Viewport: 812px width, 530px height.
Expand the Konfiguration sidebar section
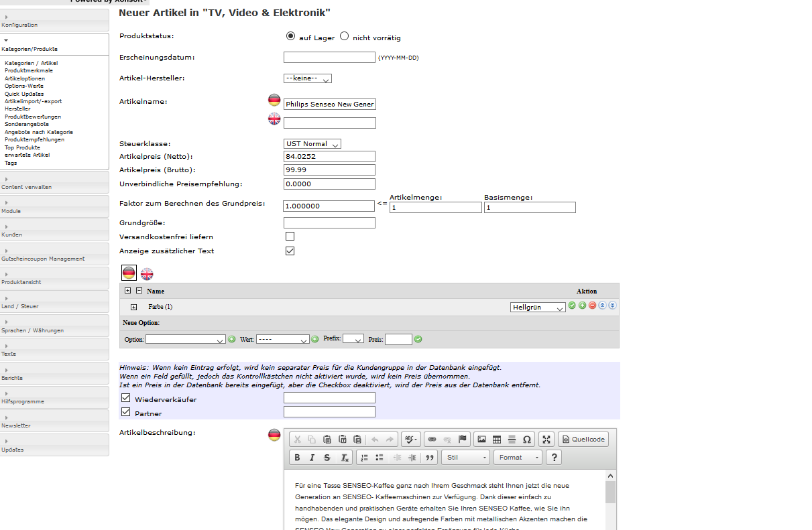[x=54, y=20]
